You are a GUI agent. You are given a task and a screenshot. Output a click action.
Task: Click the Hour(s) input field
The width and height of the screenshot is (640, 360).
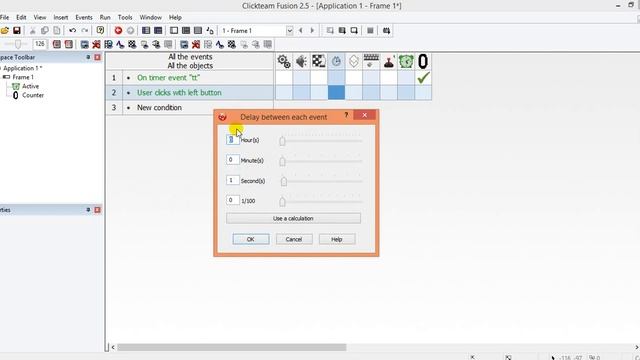coord(232,140)
